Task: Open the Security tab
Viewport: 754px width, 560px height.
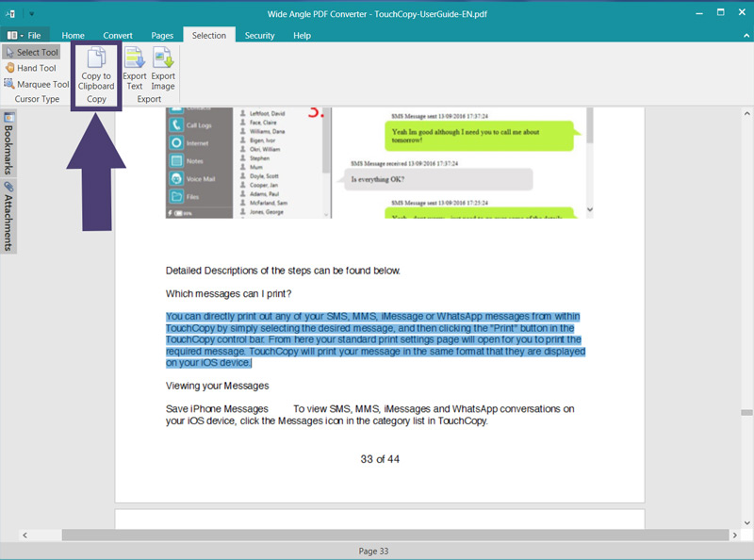Action: tap(260, 35)
